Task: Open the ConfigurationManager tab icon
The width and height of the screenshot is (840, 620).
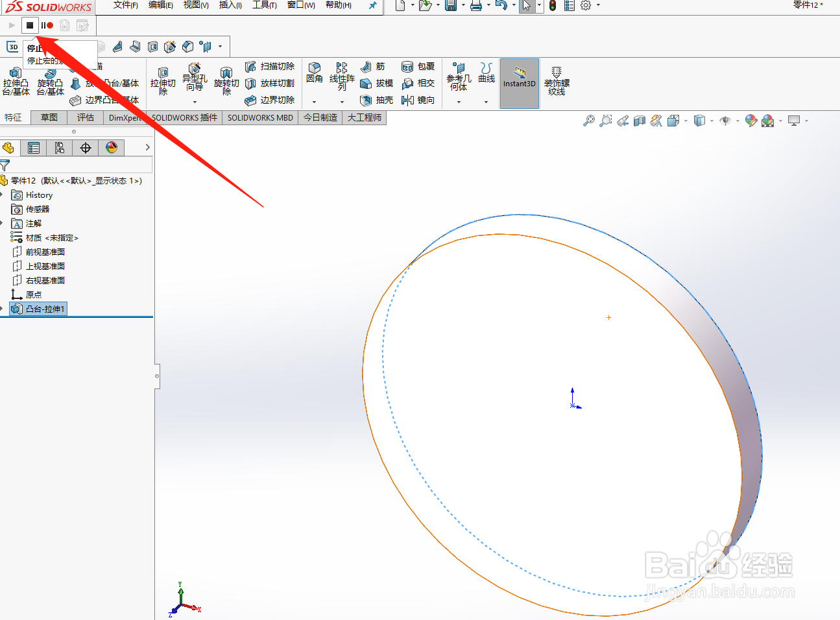Action: point(60,148)
